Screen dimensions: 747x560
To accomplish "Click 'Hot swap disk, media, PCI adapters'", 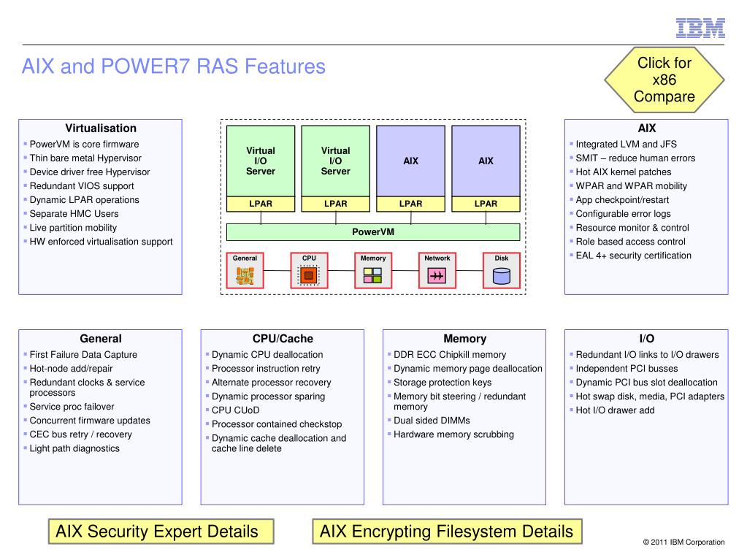I will coord(650,396).
